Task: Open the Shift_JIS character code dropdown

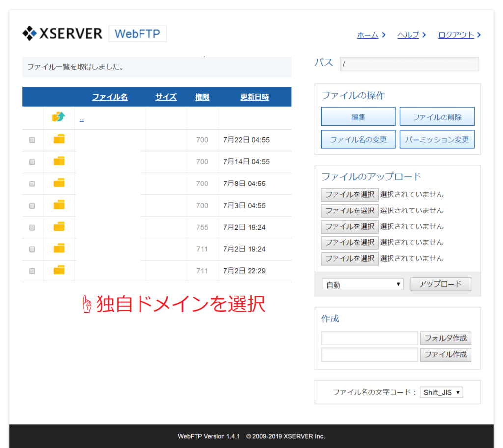Action: tap(442, 392)
